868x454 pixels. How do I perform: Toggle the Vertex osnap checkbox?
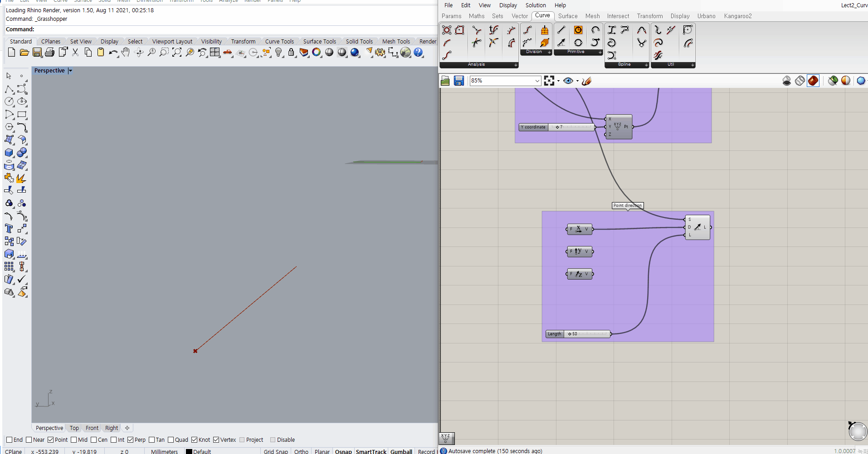[216, 440]
